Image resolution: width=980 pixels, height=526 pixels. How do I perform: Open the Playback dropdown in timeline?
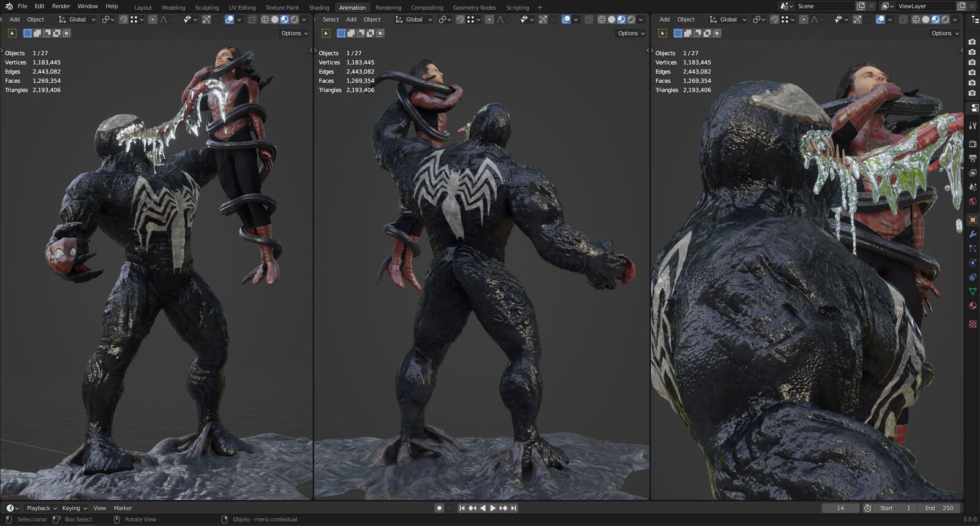click(x=42, y=508)
